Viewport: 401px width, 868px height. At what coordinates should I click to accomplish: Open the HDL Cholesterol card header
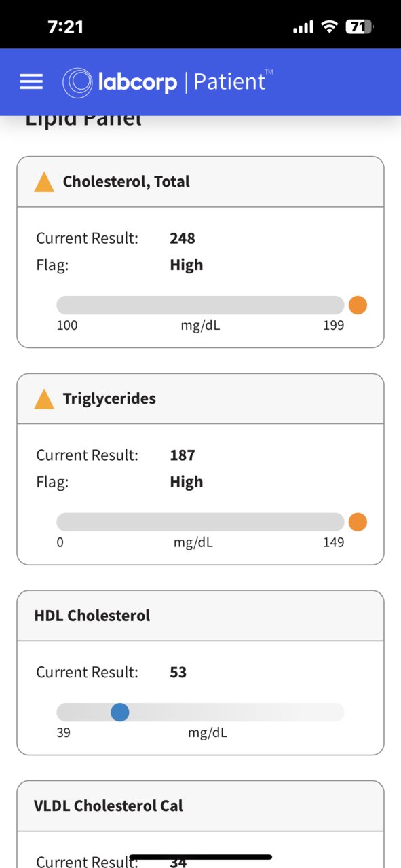[200, 616]
